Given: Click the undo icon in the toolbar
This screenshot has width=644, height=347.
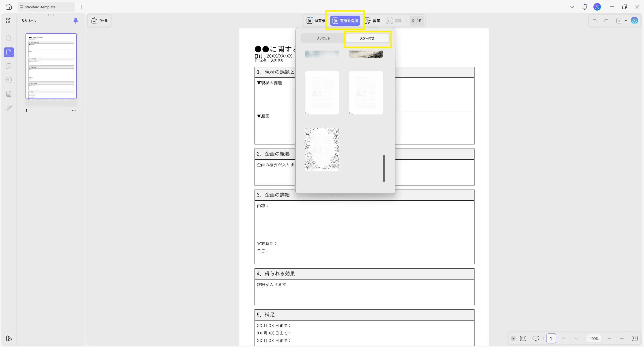Looking at the screenshot, I should (x=594, y=21).
